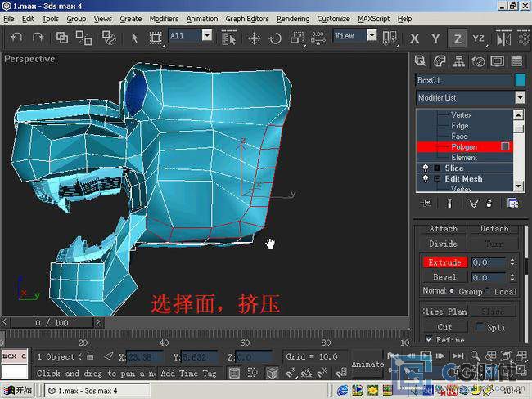Open the Modifiers menu
Screen dimensions: 532x399
(164, 19)
